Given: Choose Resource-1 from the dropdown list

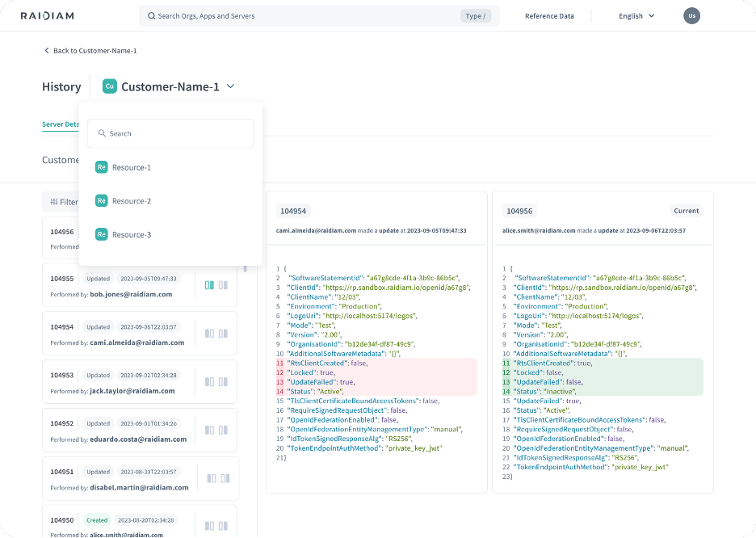Looking at the screenshot, I should pyautogui.click(x=170, y=167).
